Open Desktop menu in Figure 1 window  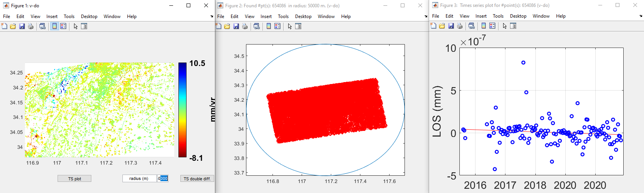(89, 16)
